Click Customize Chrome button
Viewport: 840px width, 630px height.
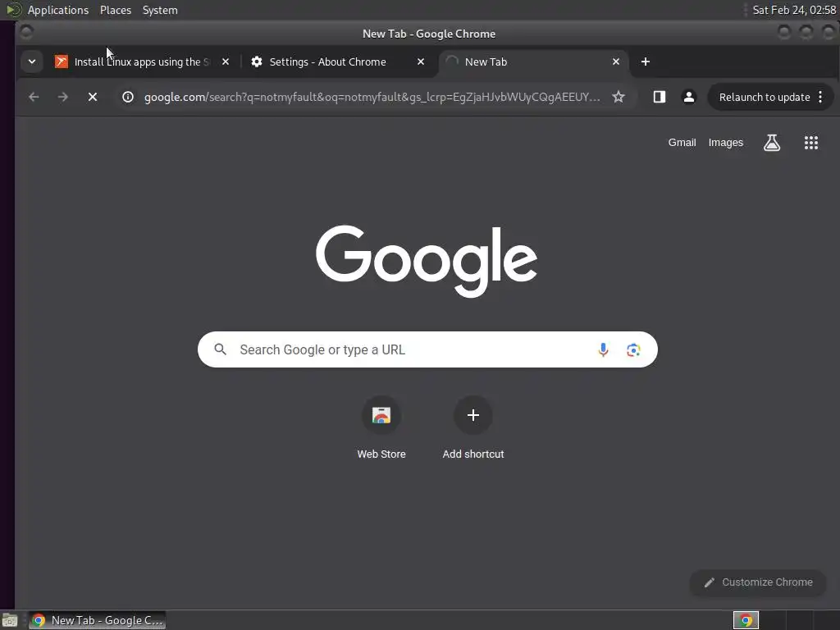(x=757, y=582)
